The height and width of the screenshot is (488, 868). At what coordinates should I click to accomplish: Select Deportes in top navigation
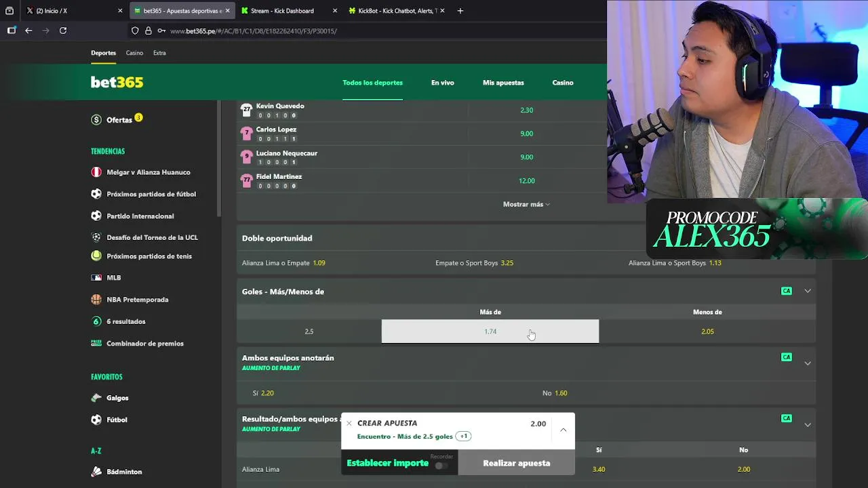click(103, 53)
